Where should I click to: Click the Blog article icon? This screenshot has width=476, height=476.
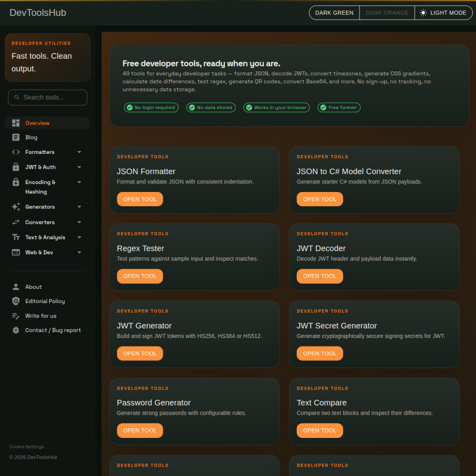(16, 137)
